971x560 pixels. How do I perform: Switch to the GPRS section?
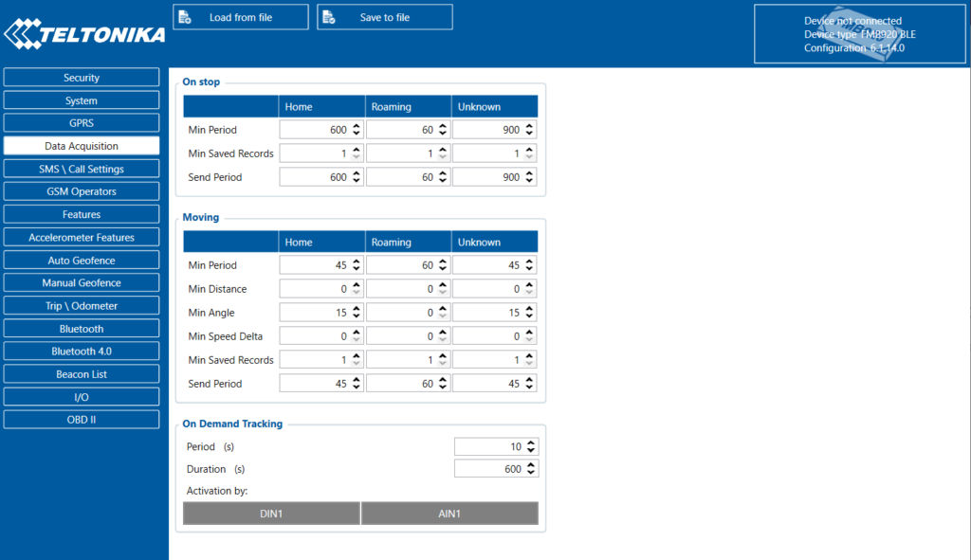pos(82,123)
